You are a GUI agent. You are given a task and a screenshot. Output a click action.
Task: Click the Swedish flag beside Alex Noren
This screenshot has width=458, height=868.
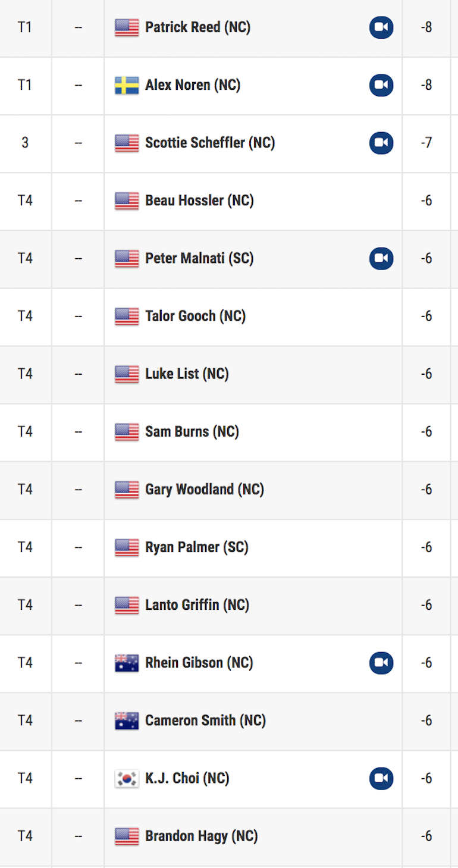pos(127,86)
